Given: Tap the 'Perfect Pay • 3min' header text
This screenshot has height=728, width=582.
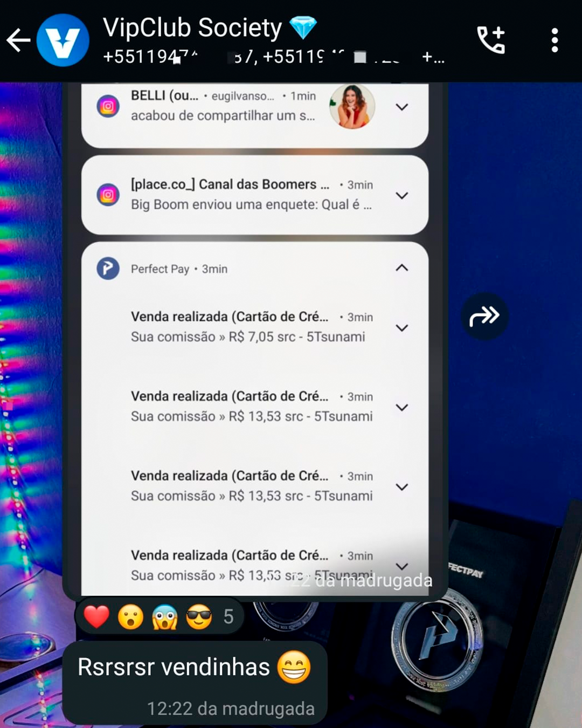Looking at the screenshot, I should [179, 269].
